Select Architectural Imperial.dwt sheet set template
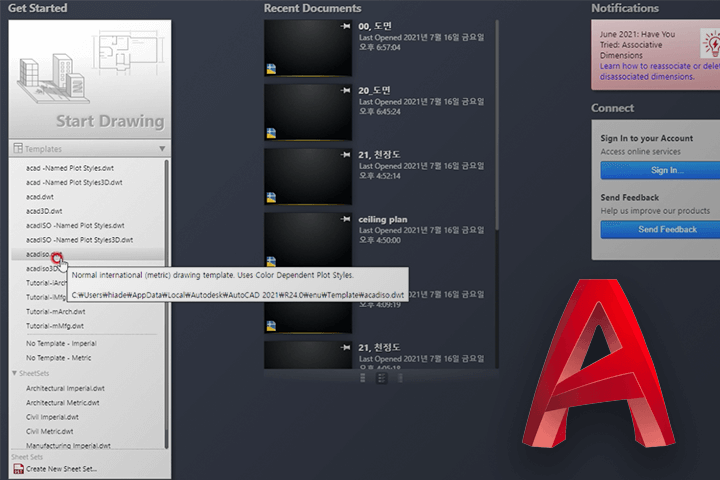 (x=65, y=388)
